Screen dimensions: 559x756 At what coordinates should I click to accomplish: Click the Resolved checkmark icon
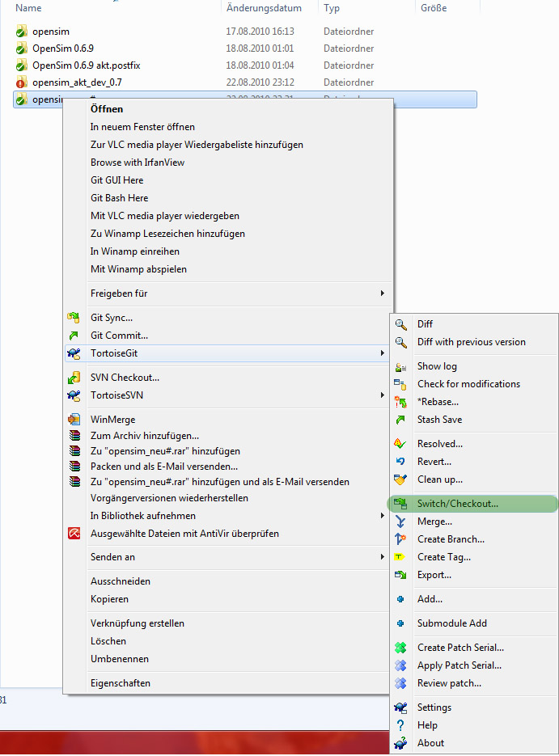coord(400,444)
